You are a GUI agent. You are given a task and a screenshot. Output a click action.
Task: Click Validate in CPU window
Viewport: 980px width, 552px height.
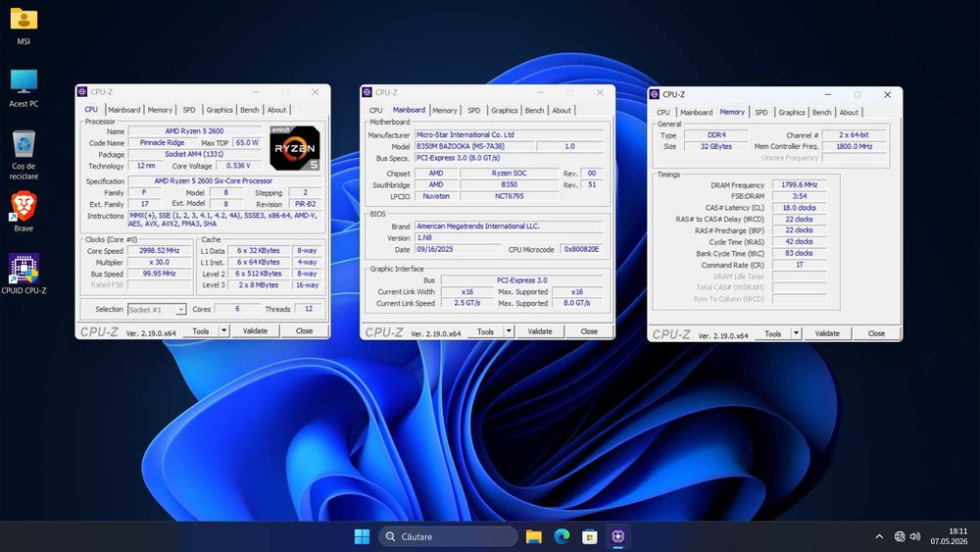click(255, 330)
